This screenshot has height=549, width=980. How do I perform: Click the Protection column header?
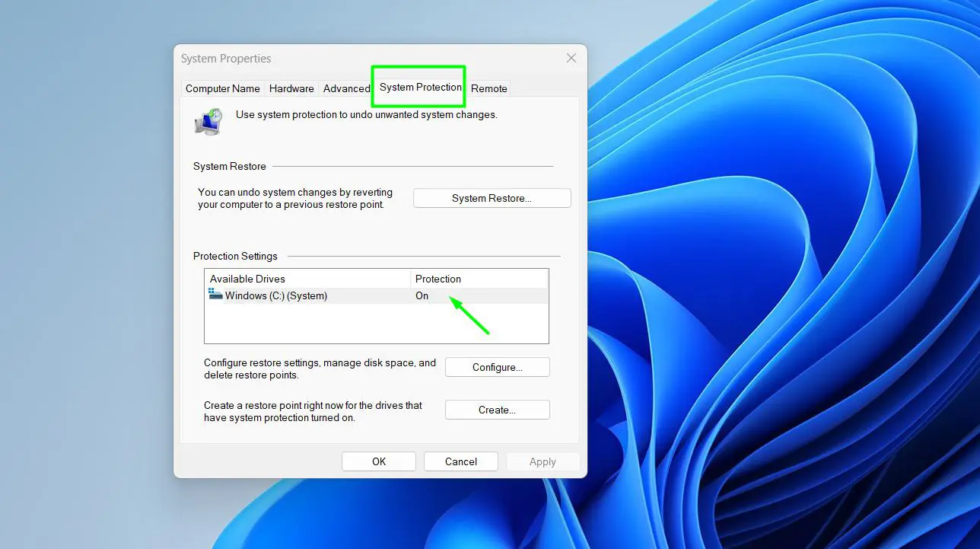pyautogui.click(x=438, y=279)
